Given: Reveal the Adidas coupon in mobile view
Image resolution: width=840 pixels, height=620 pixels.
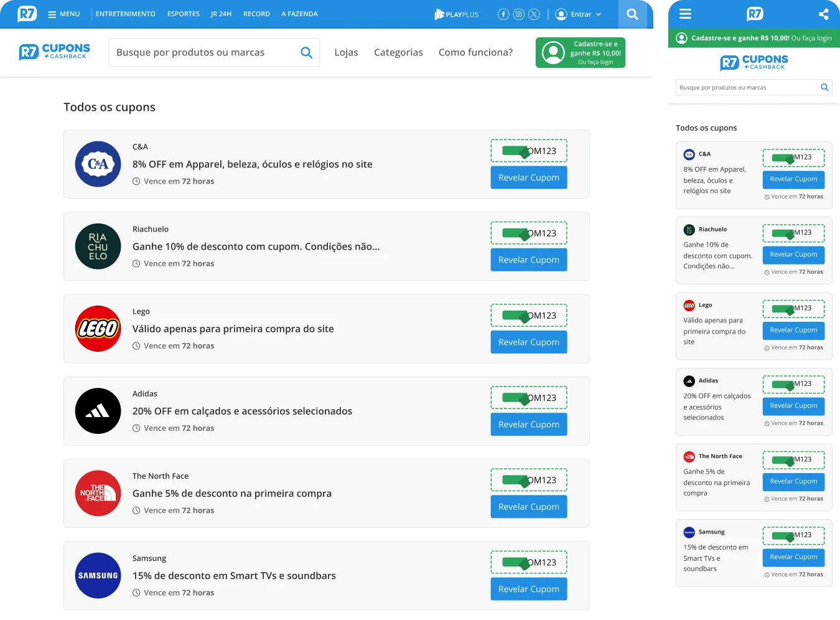Looking at the screenshot, I should point(793,406).
